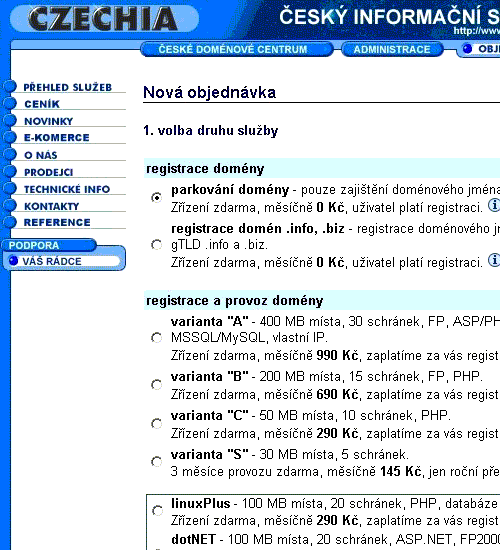Click the '1. volba druhu služby' text
This screenshot has height=550, width=500.
coord(211,130)
